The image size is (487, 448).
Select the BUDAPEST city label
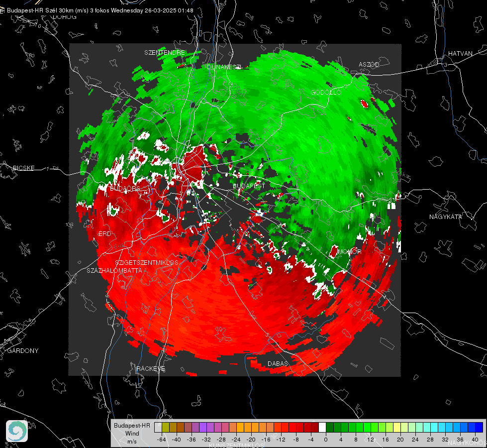(249, 186)
